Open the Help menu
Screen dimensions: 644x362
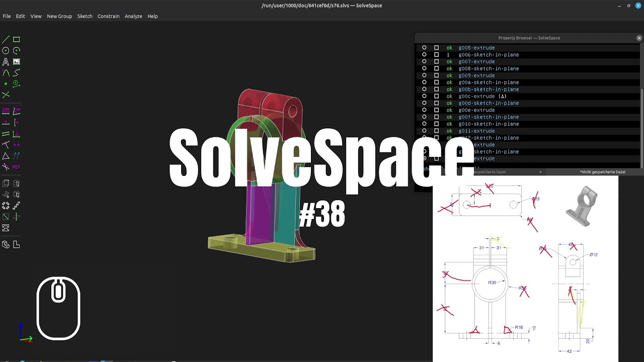(152, 16)
